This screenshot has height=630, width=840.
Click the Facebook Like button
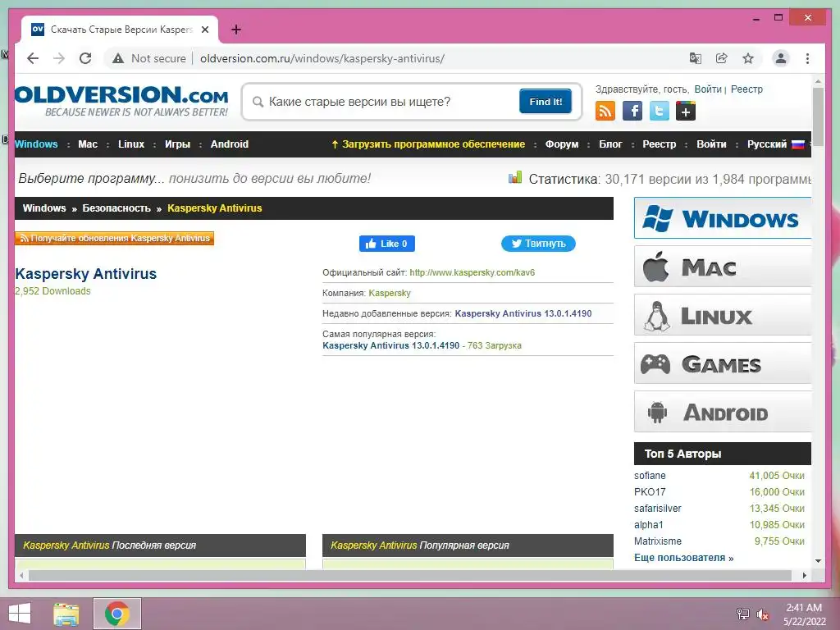click(x=387, y=244)
